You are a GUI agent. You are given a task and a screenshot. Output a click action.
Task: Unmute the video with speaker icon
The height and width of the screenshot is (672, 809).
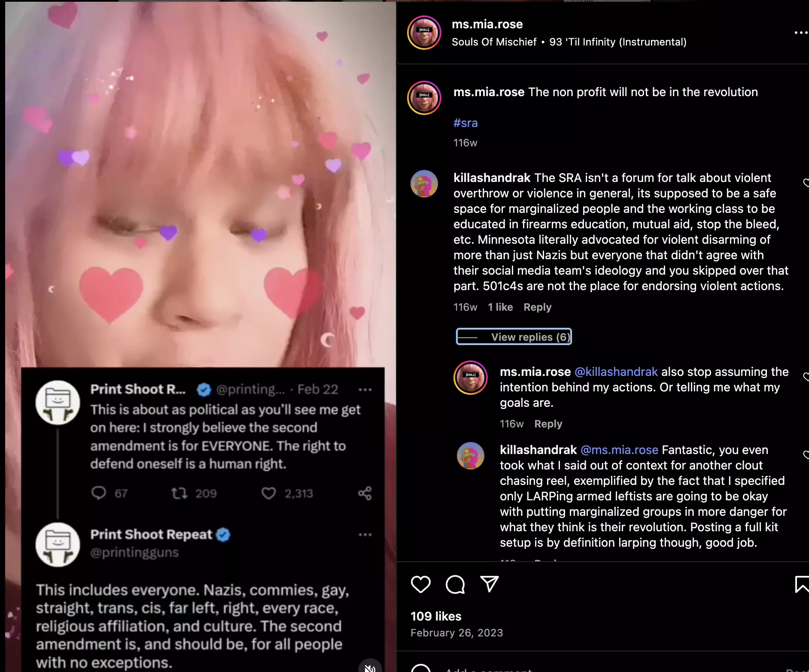370,666
